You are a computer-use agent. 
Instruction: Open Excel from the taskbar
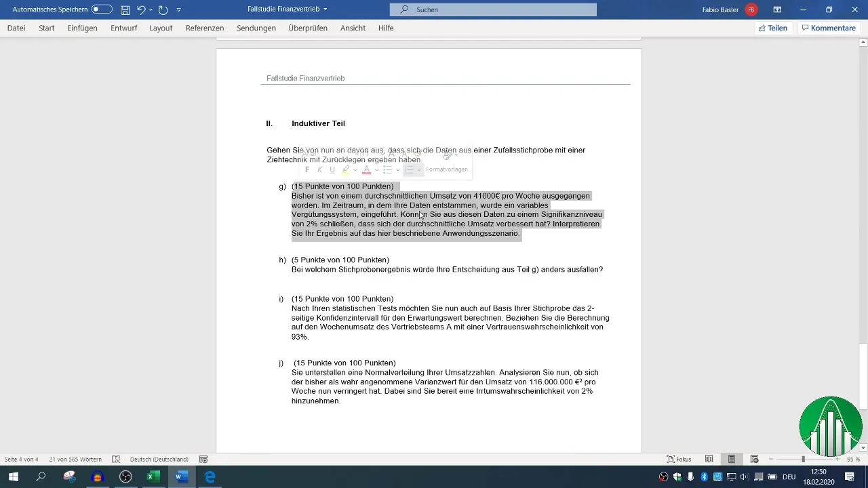[153, 476]
